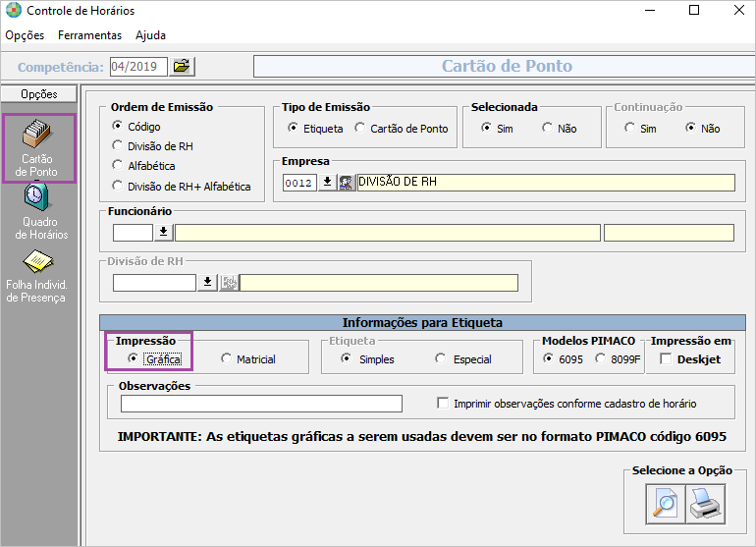756x547 pixels.
Task: Click the Opções sidebar header button
Action: [x=39, y=94]
